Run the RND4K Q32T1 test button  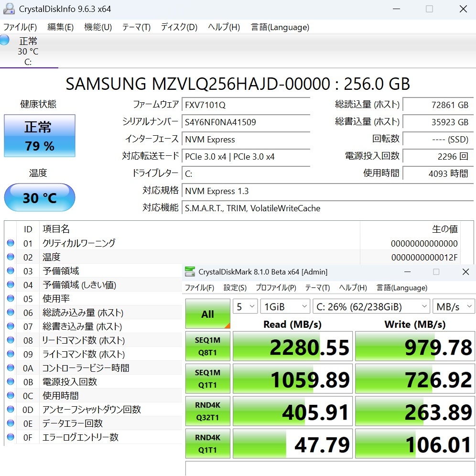pyautogui.click(x=207, y=411)
